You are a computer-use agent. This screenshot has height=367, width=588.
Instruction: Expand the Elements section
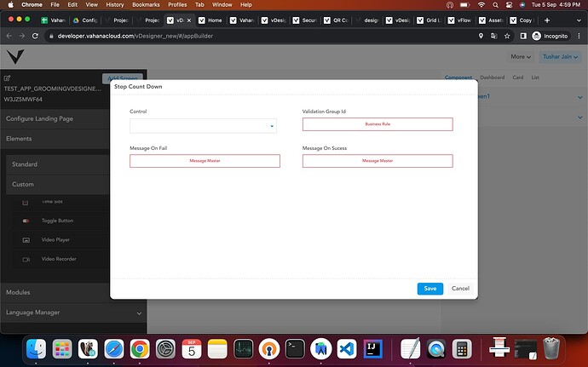tap(55, 139)
